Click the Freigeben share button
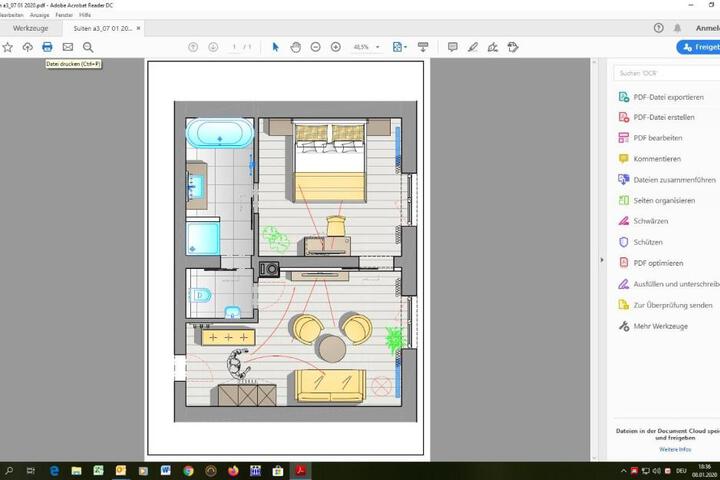The height and width of the screenshot is (480, 720). coord(698,47)
